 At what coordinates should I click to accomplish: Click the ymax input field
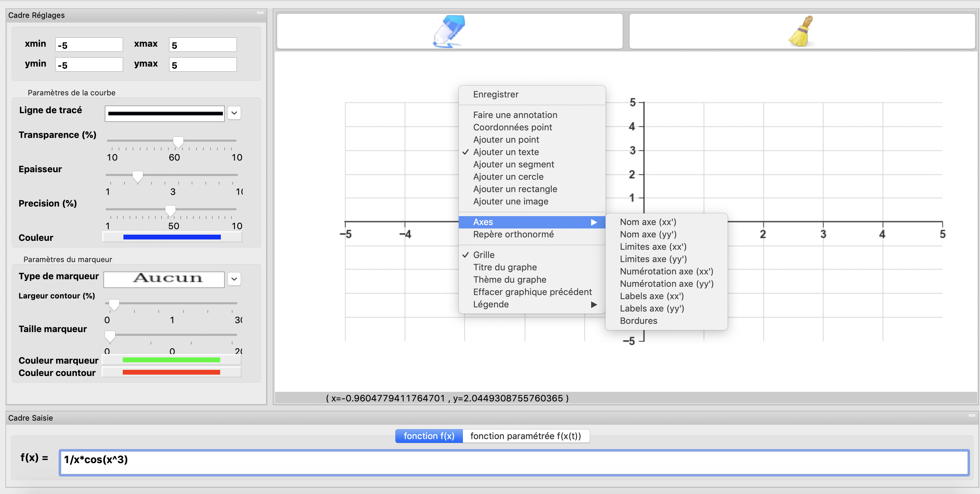pyautogui.click(x=203, y=65)
